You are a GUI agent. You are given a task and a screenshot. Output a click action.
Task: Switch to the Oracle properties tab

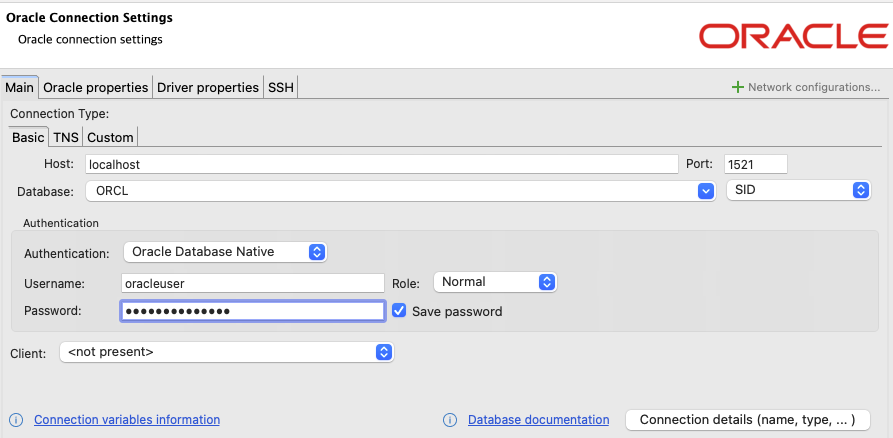pyautogui.click(x=96, y=88)
